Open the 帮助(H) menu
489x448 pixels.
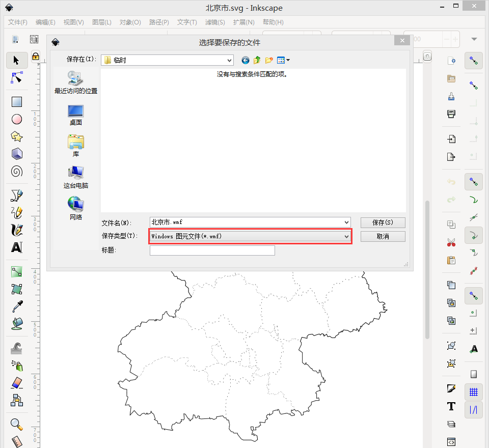[273, 22]
